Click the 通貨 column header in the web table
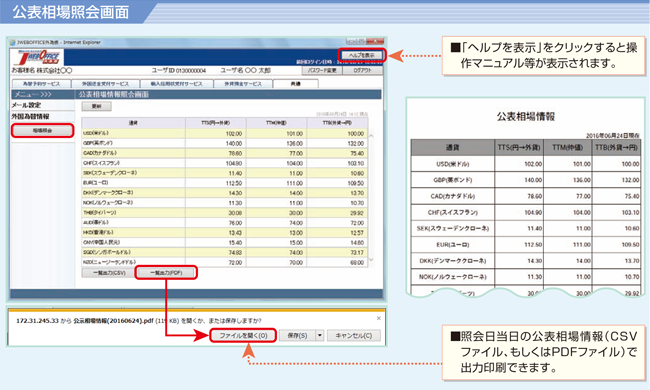The image size is (650, 390). [133, 123]
